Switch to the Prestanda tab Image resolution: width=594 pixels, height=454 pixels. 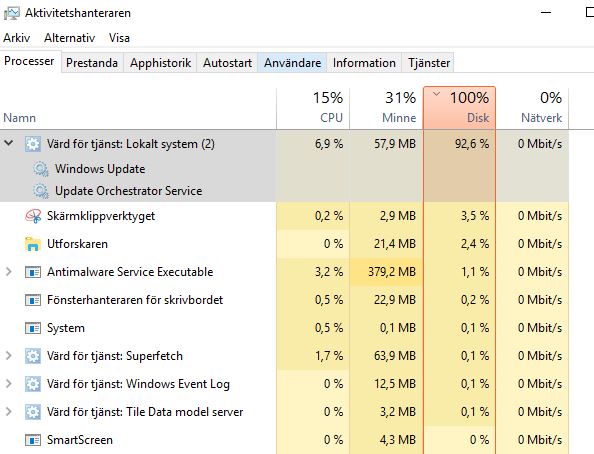pos(92,63)
